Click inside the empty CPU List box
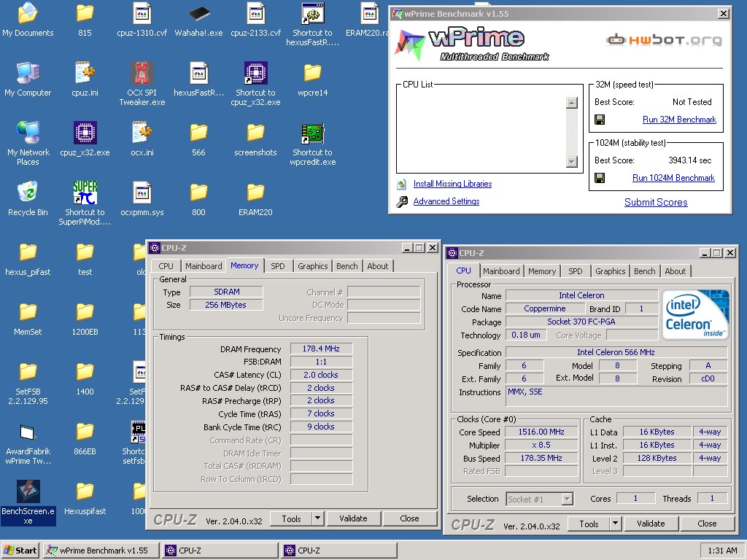The width and height of the screenshot is (747, 560). (x=481, y=132)
